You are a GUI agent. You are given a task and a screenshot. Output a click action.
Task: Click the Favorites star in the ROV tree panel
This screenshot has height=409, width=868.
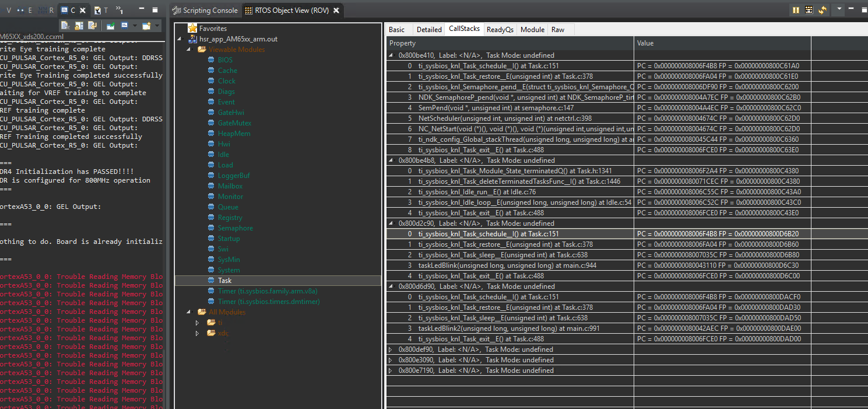pyautogui.click(x=192, y=27)
